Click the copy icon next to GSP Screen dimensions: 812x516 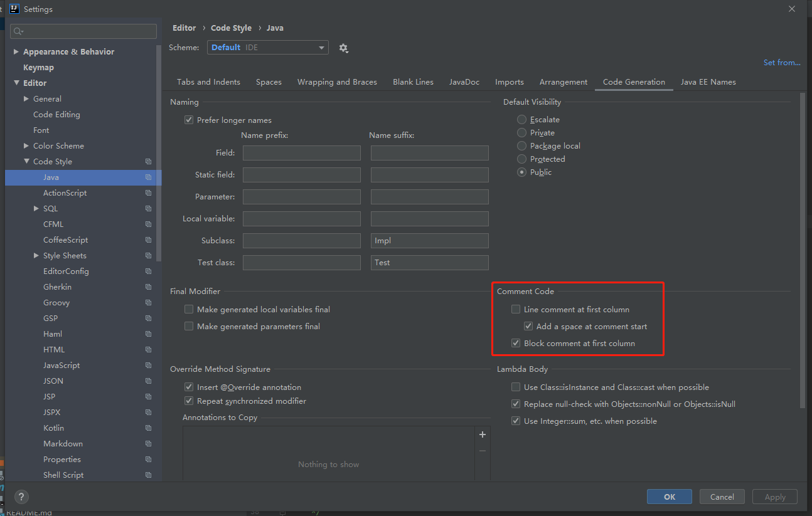148,319
